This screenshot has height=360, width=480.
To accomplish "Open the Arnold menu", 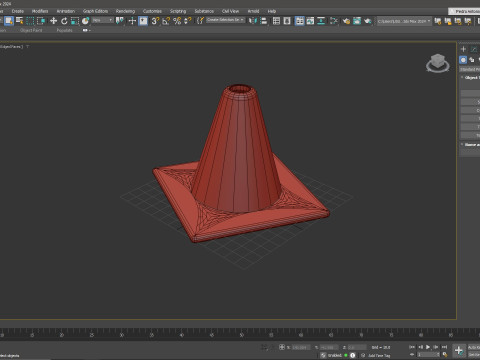I will 253,11.
